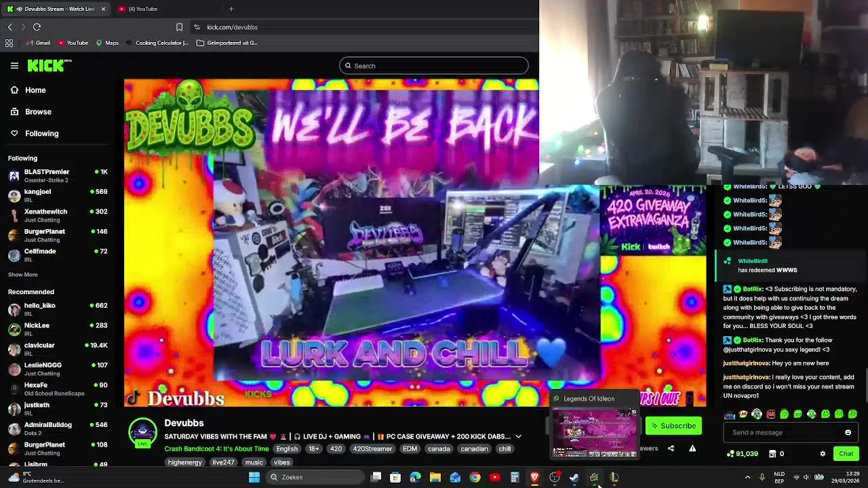
Task: Open Xenathewitch channel in sidebar
Action: 58,216
